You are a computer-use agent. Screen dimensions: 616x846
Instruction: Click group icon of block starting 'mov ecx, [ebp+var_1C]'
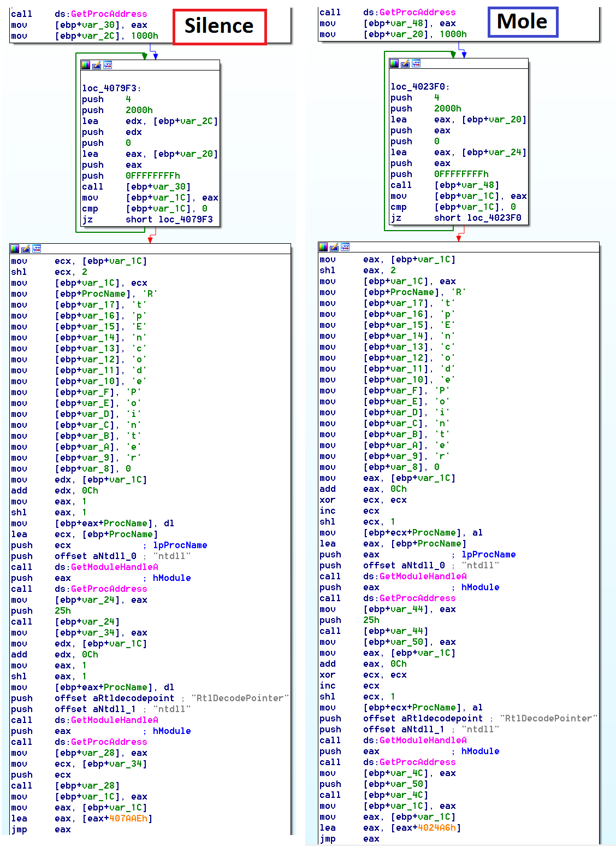[37, 249]
